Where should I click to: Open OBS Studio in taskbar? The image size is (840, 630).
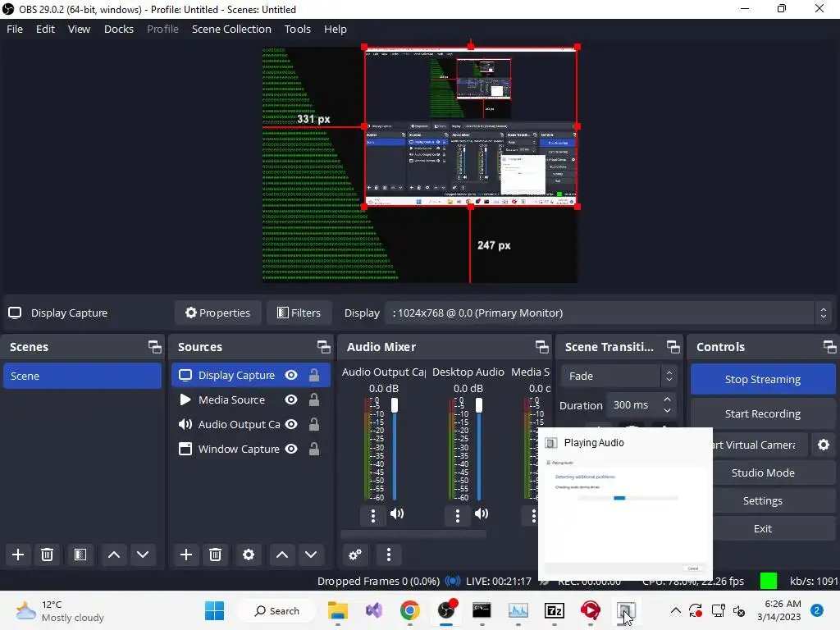pyautogui.click(x=446, y=610)
